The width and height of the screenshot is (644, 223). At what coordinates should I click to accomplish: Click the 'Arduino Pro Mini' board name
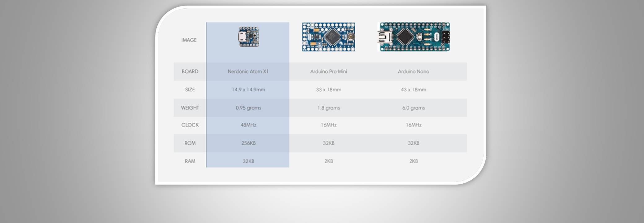pos(329,72)
